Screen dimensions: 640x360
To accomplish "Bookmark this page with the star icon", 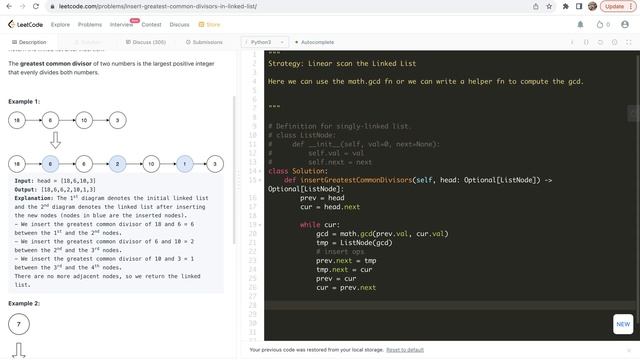I will point(549,6).
